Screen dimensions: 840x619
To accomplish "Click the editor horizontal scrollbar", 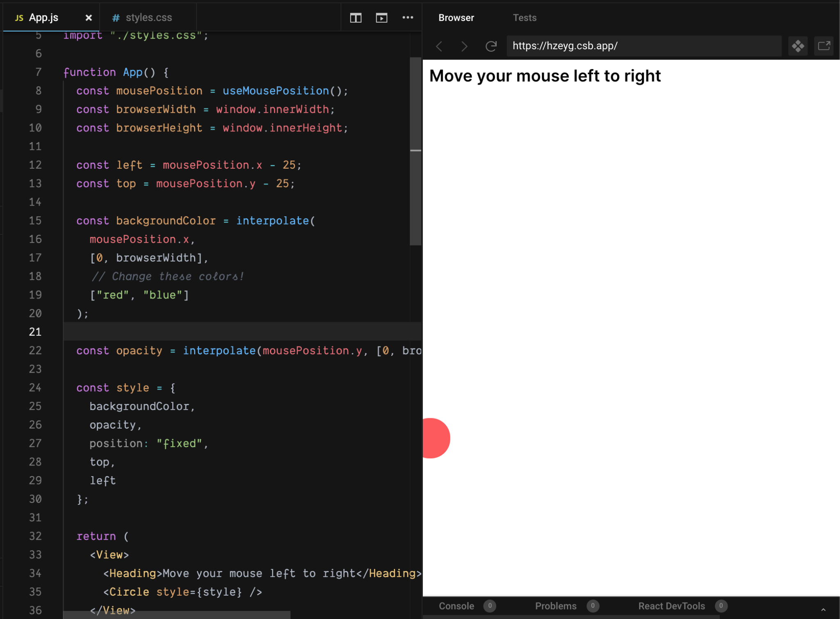I will pos(177,614).
